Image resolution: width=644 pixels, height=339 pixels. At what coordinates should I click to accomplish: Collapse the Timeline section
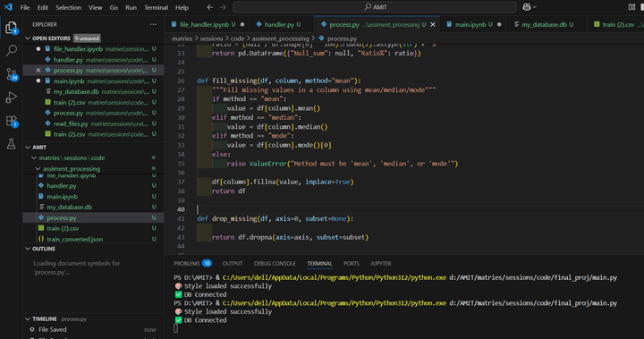[28, 318]
